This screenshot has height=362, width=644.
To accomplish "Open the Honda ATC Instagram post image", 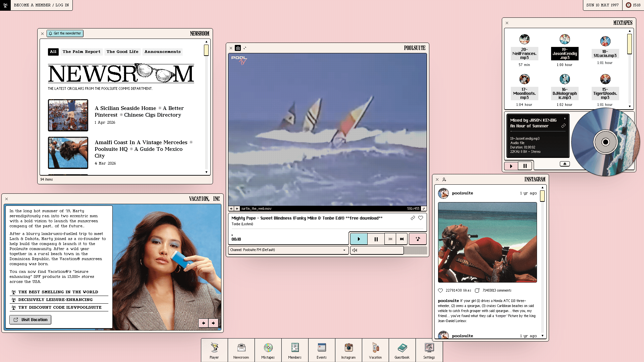I will tap(487, 242).
